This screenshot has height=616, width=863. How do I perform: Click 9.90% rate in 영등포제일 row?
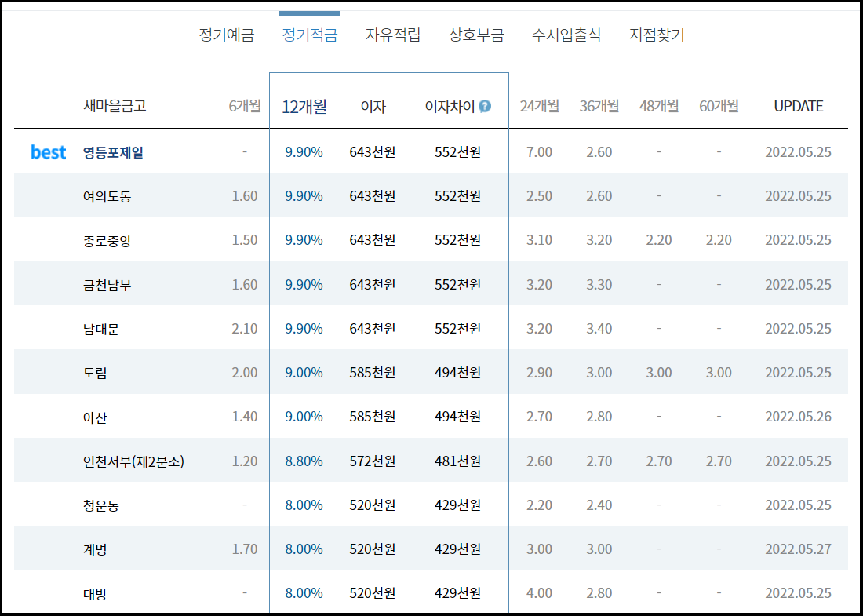pyautogui.click(x=304, y=152)
